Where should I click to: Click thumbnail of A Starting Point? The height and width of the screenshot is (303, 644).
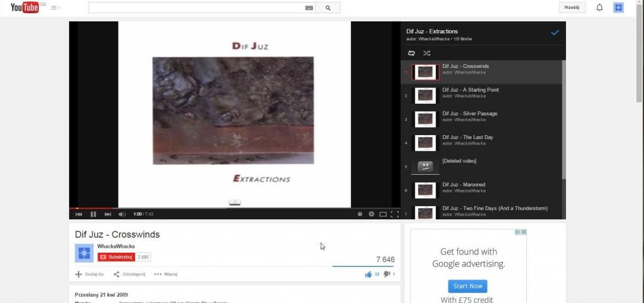425,96
